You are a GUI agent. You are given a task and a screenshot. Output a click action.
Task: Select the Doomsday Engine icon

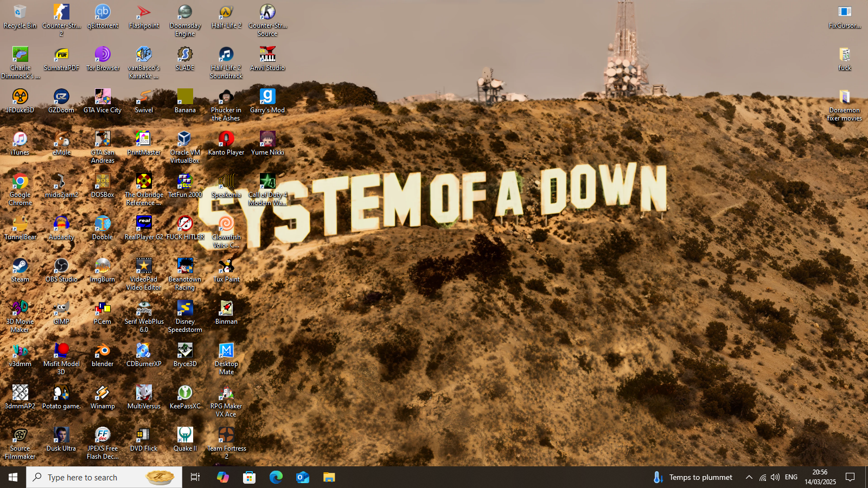click(185, 21)
